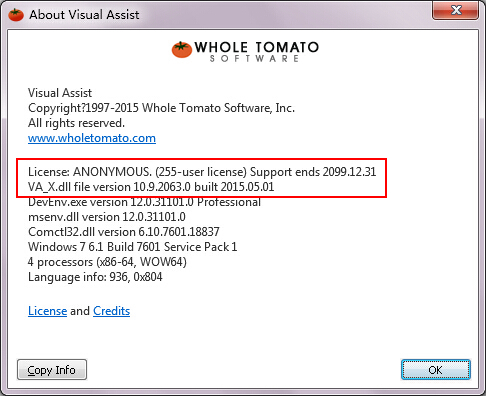This screenshot has width=486, height=396.
Task: Click the DevEnv.exe version line
Action: [144, 202]
